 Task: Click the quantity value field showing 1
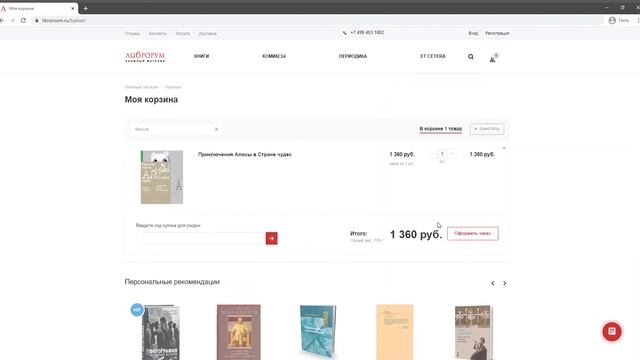[442, 154]
